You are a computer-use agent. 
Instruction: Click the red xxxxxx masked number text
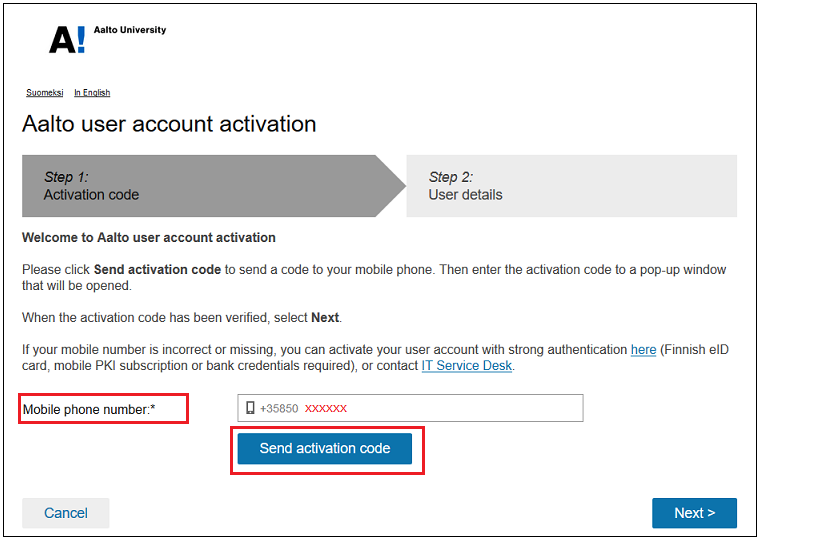[326, 408]
